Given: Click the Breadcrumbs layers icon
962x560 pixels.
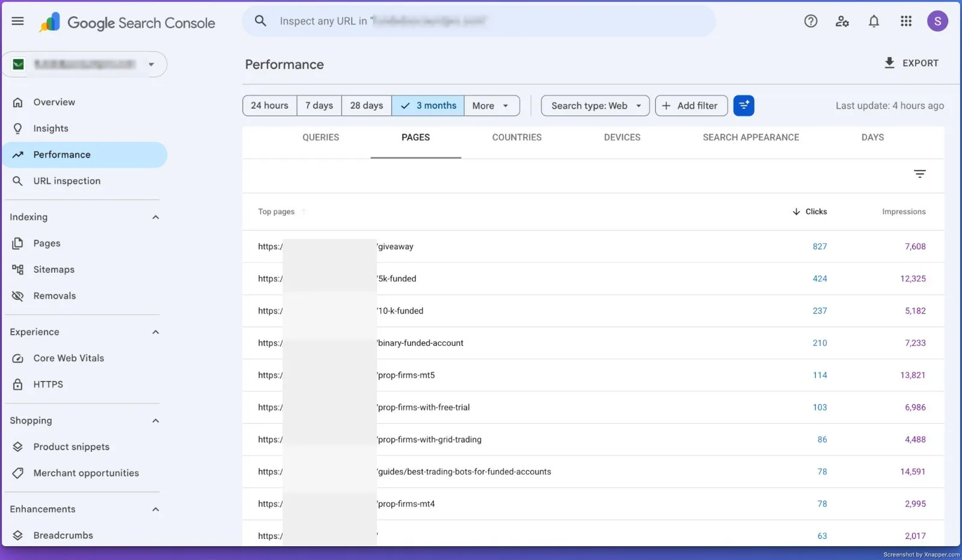Looking at the screenshot, I should point(18,535).
